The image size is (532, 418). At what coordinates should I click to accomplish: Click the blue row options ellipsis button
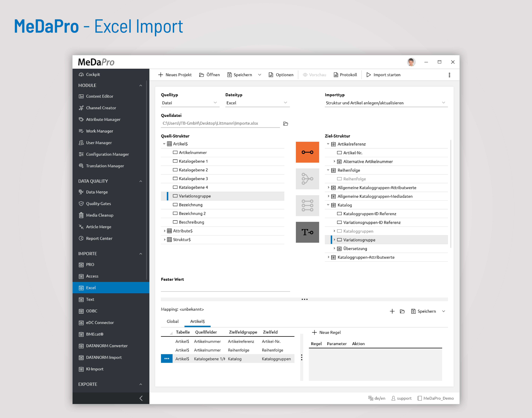click(x=167, y=359)
